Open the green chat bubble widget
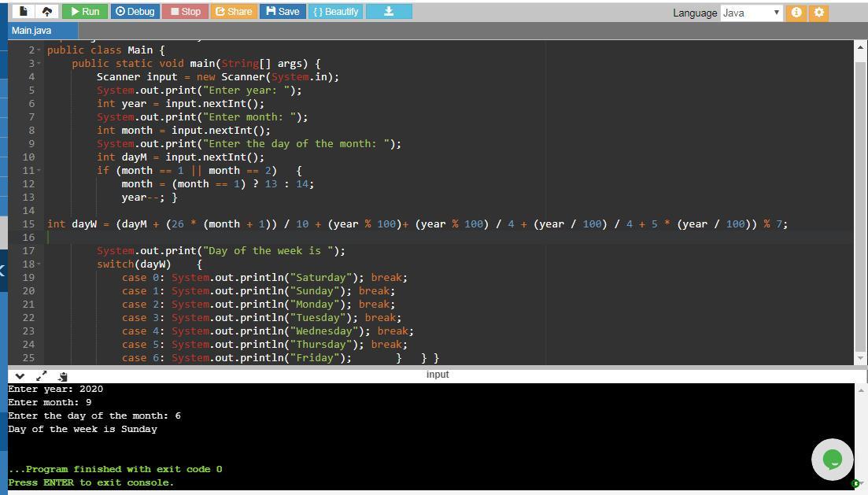 (832, 459)
